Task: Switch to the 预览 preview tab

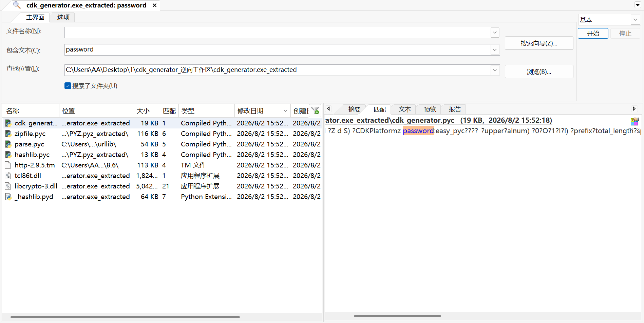Action: 430,109
